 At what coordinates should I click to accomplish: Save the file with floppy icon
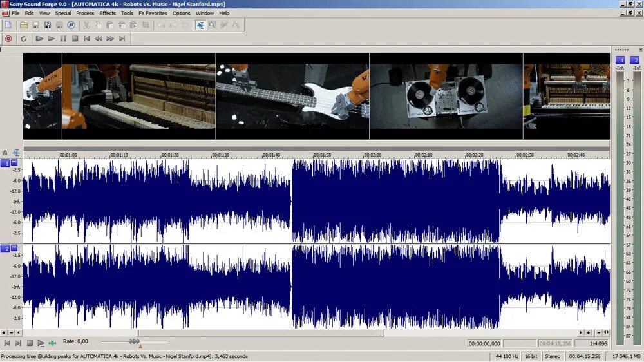coord(35,25)
